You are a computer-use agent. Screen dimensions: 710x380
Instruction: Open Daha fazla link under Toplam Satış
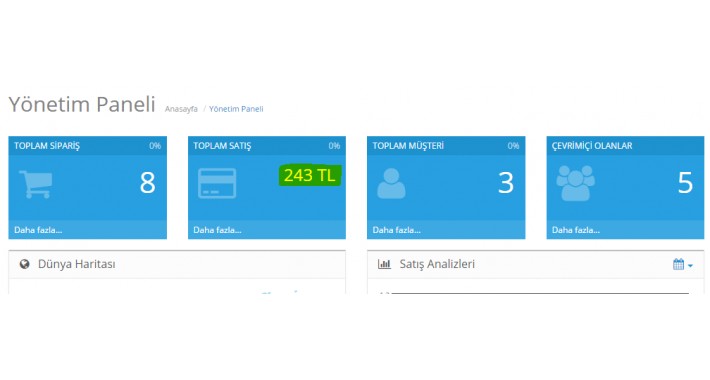pyautogui.click(x=217, y=230)
